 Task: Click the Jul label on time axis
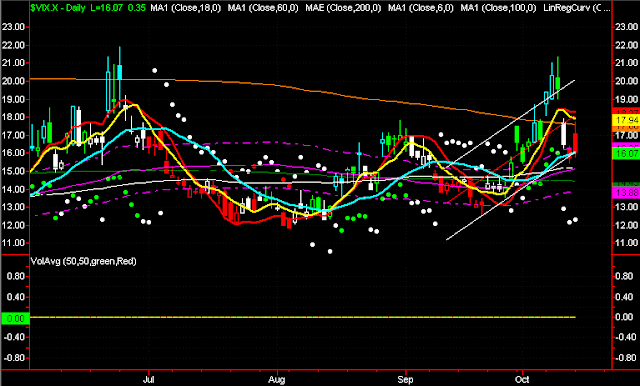click(149, 380)
